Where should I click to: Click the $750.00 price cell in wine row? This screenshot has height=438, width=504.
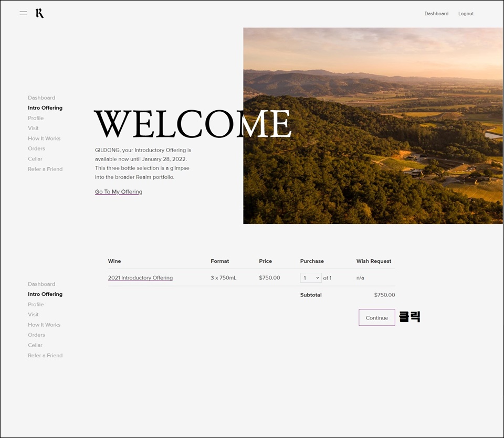(x=269, y=278)
